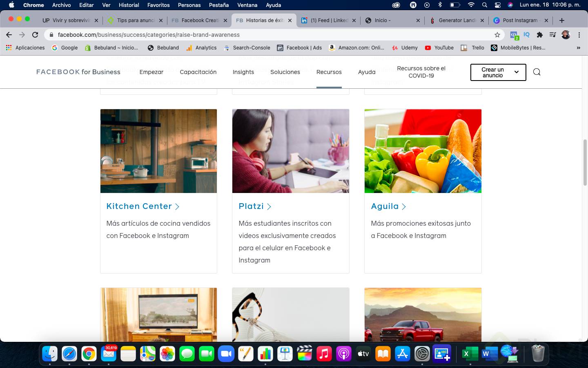This screenshot has height=368, width=588.
Task: Open Mail with 30,619 unread badge
Action: coord(109,354)
